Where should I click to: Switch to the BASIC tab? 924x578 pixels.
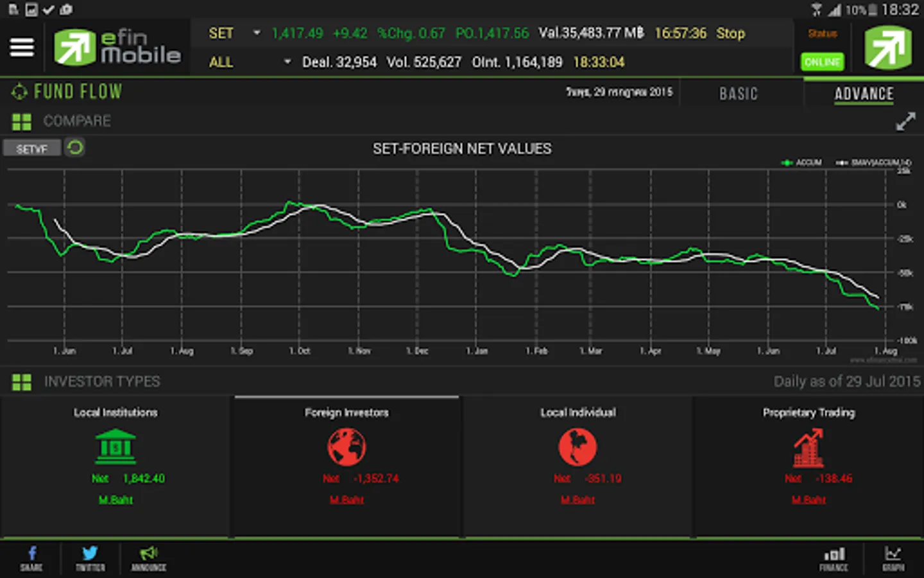(739, 94)
